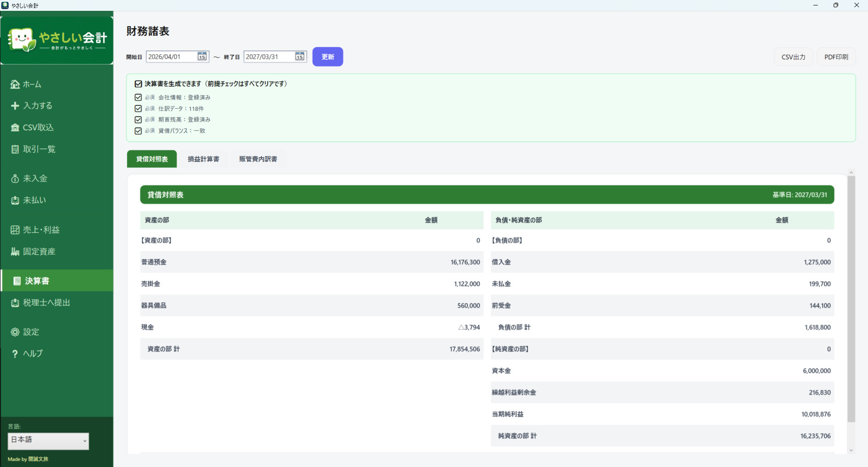868x467 pixels.
Task: Open the 未払い sidebar icon
Action: (x=15, y=200)
